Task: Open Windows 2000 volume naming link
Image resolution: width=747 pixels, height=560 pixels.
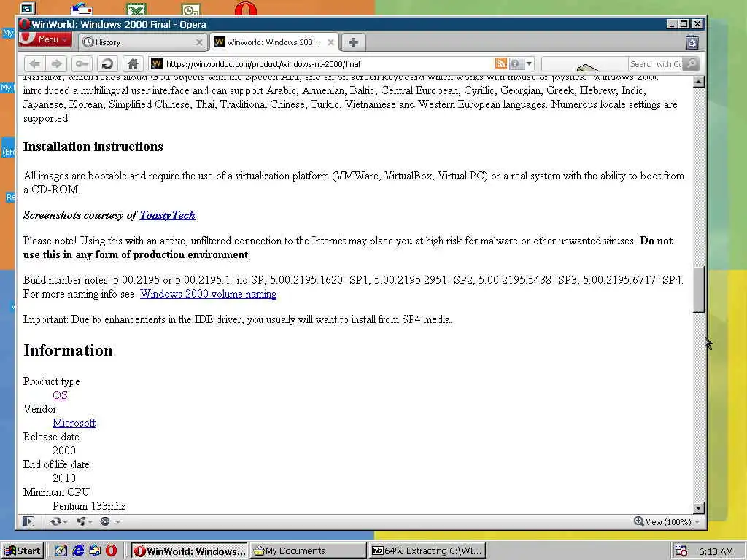Action: [208, 294]
